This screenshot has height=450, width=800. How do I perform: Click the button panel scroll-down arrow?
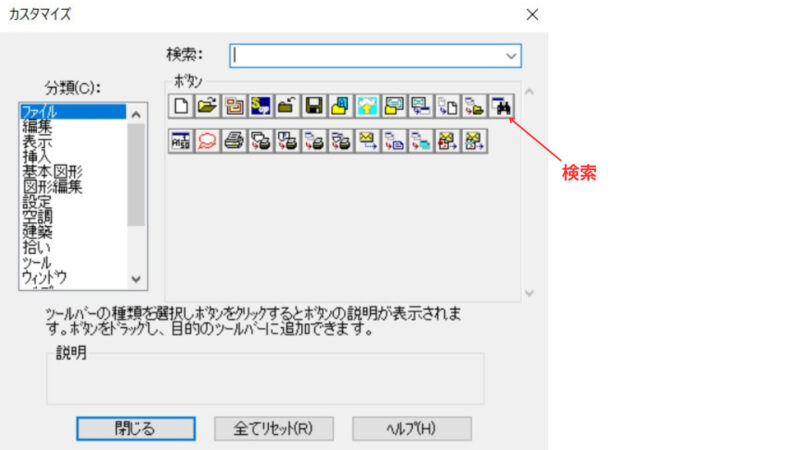(x=530, y=293)
